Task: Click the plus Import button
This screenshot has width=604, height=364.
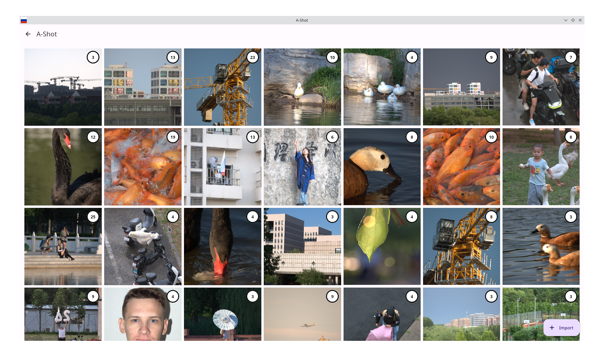Action: click(x=561, y=328)
